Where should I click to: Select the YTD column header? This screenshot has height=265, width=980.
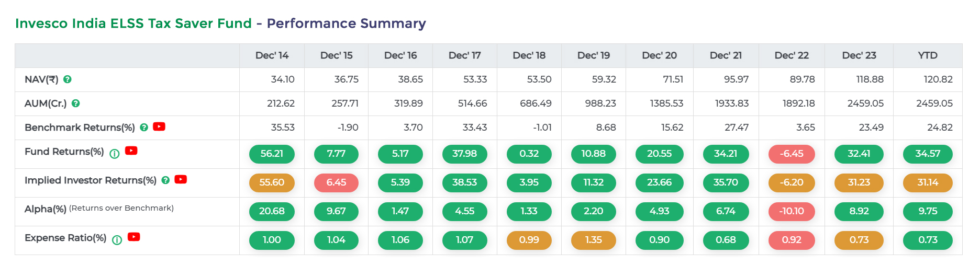point(927,55)
